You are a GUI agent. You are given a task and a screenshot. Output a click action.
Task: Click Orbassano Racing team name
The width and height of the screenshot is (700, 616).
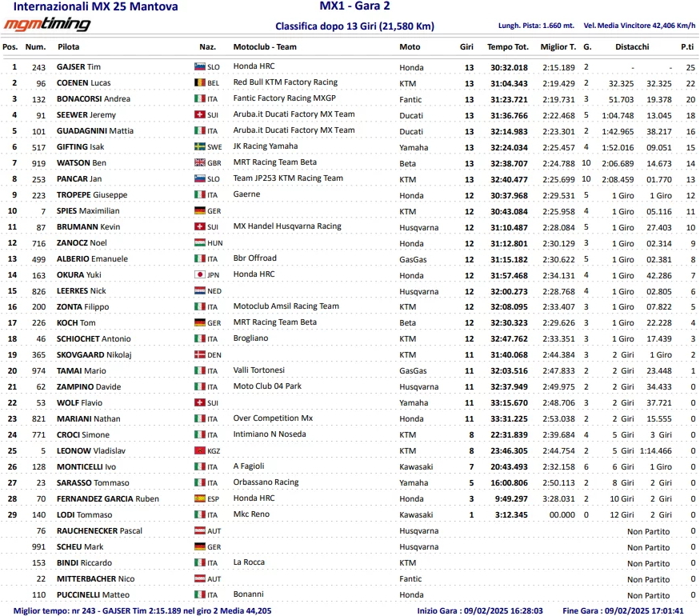266,482
